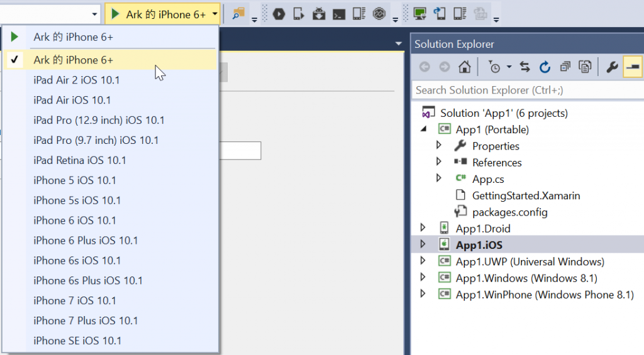The width and height of the screenshot is (644, 355).
Task: Click Solution Explorer Forward arrow
Action: pos(445,67)
